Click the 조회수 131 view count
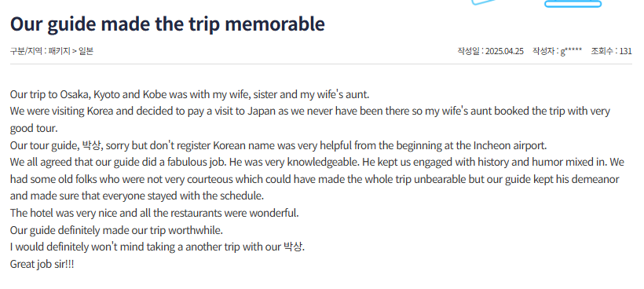 click(612, 51)
